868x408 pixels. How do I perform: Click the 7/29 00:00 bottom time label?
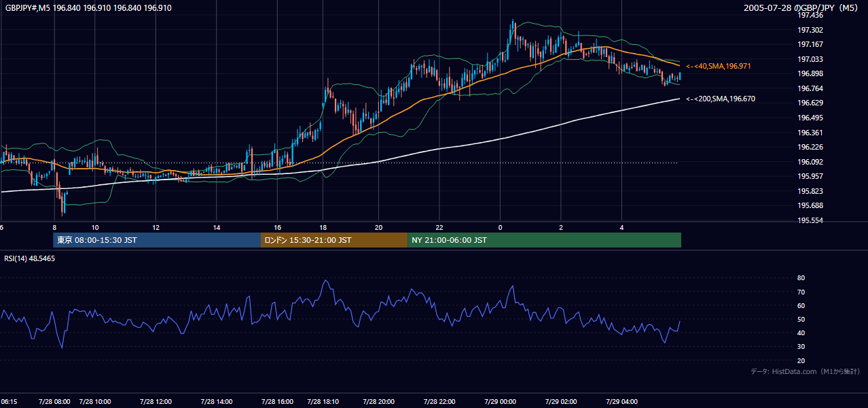click(x=501, y=402)
